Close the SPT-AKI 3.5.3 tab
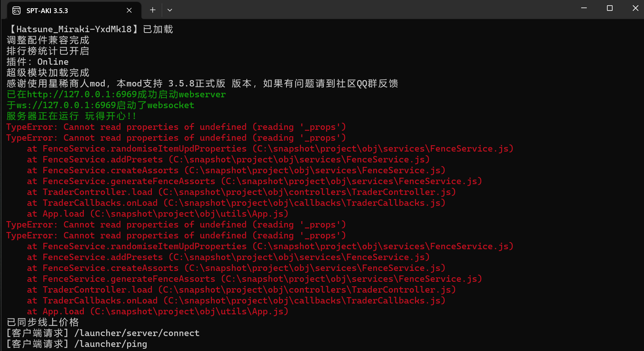Viewport: 644px width, 351px height. pyautogui.click(x=129, y=10)
